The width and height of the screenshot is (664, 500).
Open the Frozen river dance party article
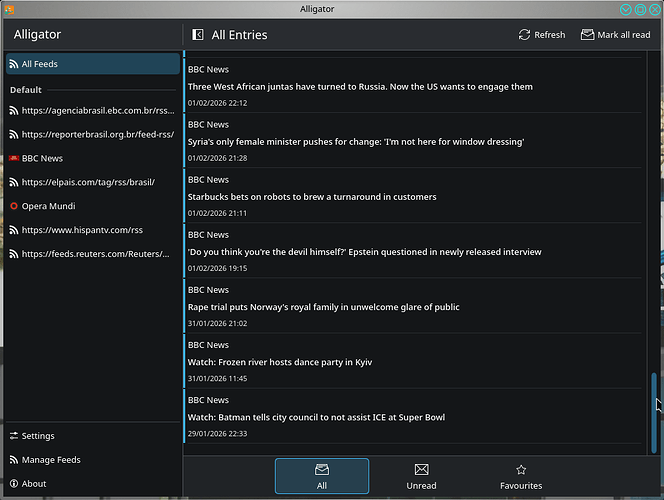[280, 362]
